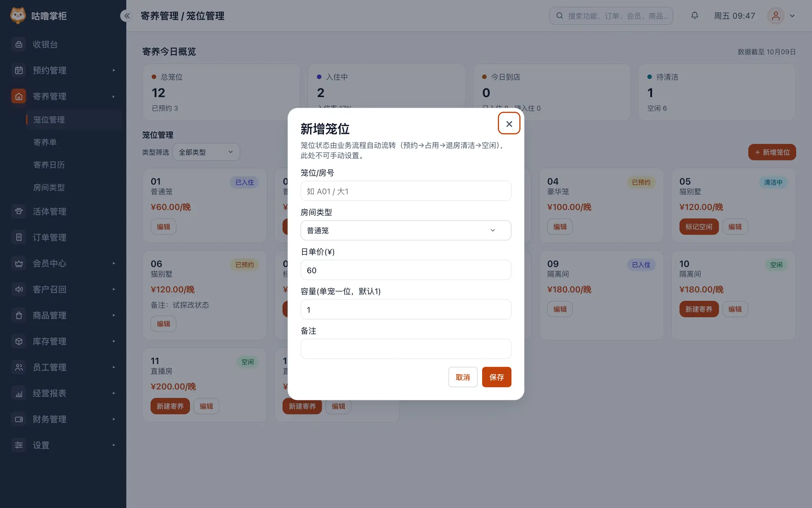Screen dimensions: 812x508
Task: Open the user account dropdown chevron
Action: [792, 16]
